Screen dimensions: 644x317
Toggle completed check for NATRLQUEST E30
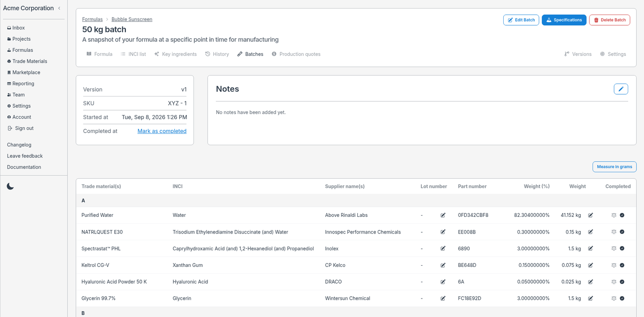622,232
